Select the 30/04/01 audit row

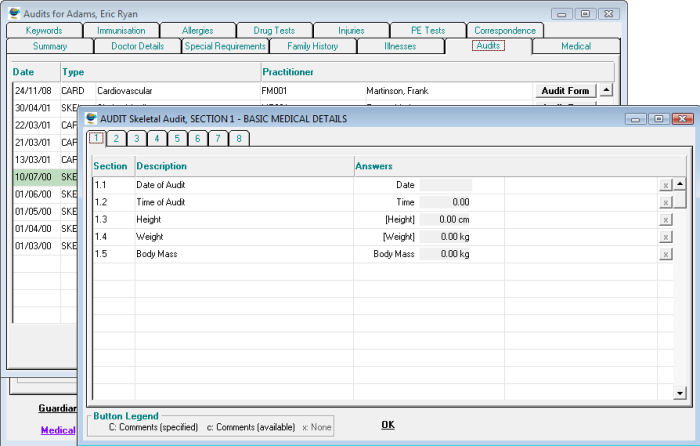coord(46,108)
